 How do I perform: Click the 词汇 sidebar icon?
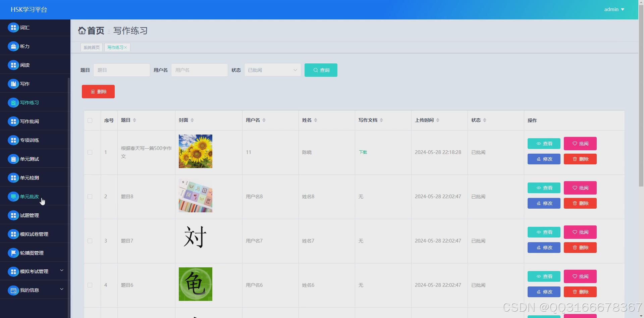click(x=13, y=28)
